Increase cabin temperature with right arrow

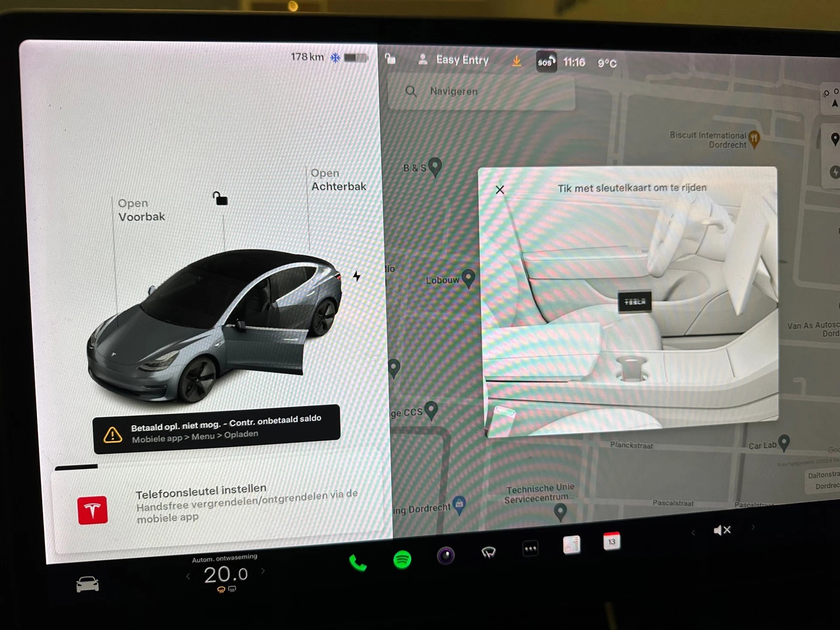pyautogui.click(x=263, y=570)
